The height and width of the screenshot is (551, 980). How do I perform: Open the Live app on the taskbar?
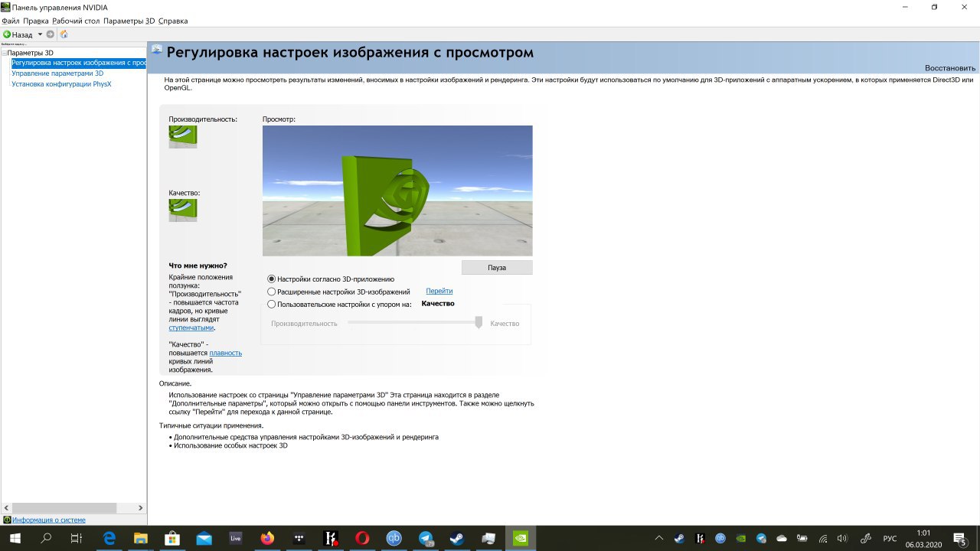[x=236, y=538]
